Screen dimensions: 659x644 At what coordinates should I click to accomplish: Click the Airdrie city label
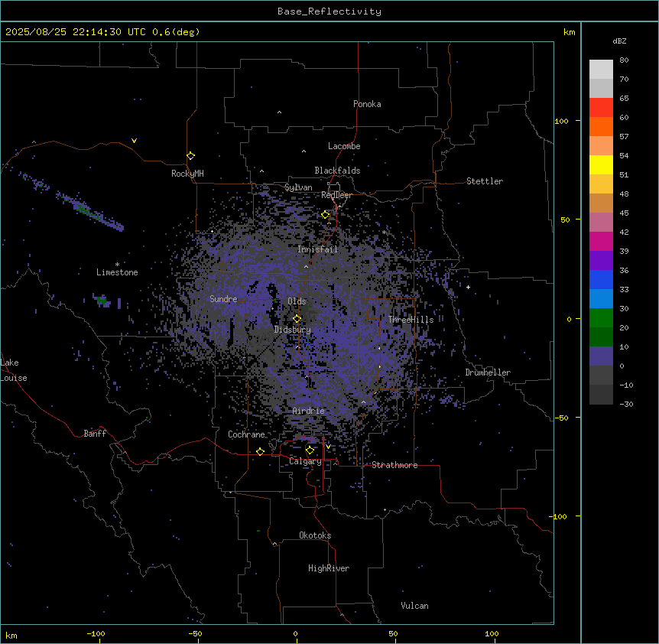click(x=309, y=411)
